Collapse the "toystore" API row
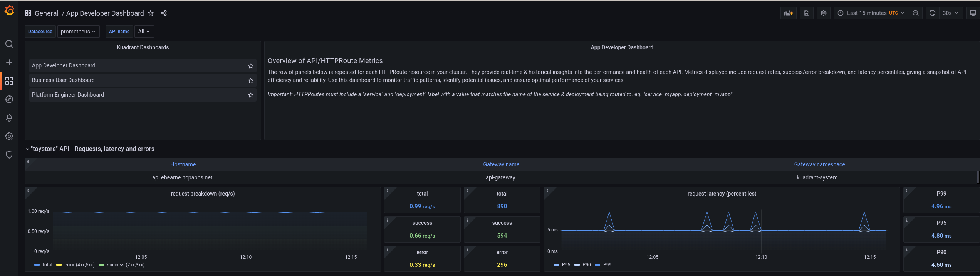 pos(28,149)
